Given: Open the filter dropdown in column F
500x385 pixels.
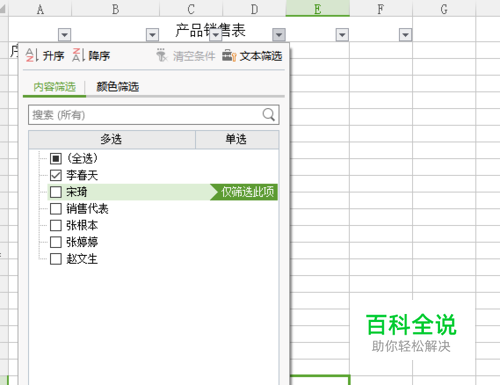Looking at the screenshot, I should click(405, 35).
